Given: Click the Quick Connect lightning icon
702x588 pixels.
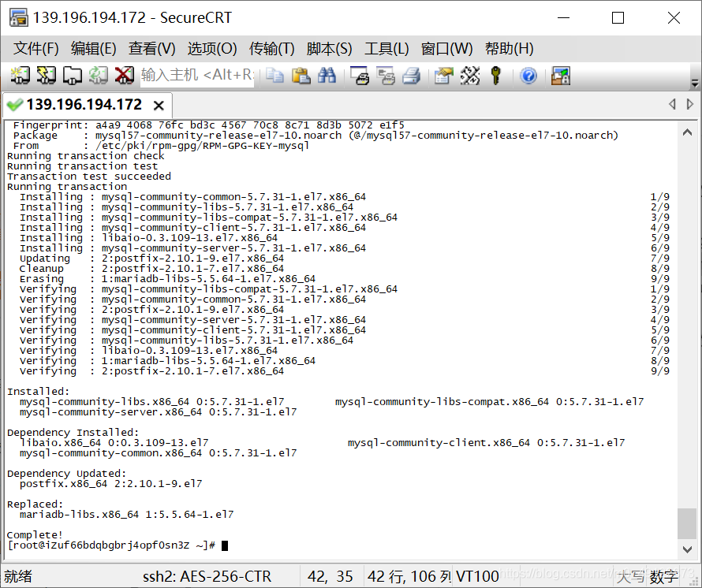Looking at the screenshot, I should click(46, 75).
